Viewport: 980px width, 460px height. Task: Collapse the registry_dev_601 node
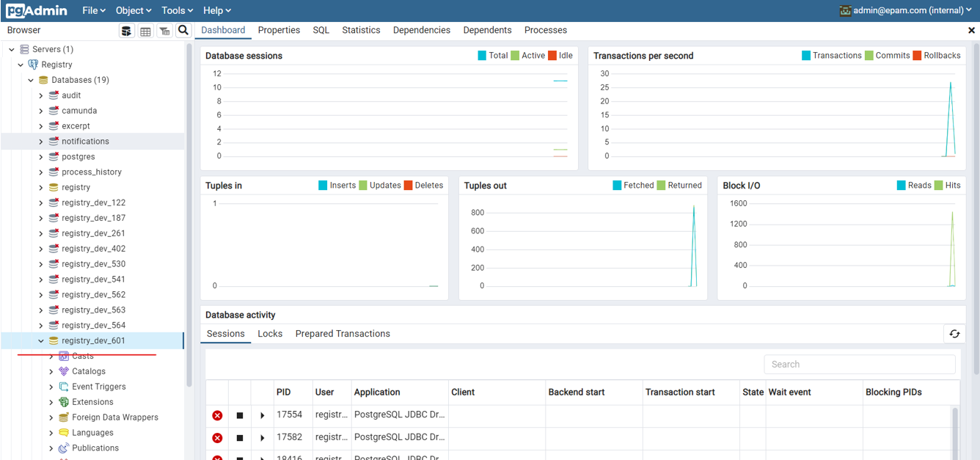[41, 340]
